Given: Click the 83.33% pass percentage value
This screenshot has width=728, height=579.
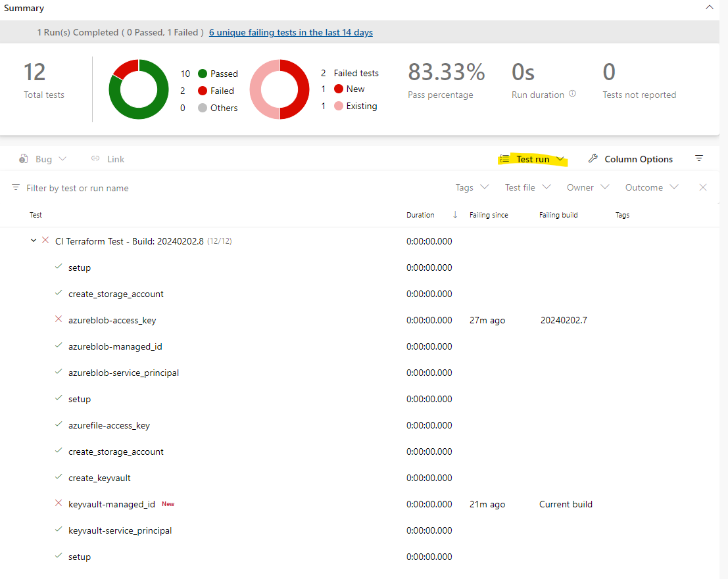Looking at the screenshot, I should tap(446, 72).
